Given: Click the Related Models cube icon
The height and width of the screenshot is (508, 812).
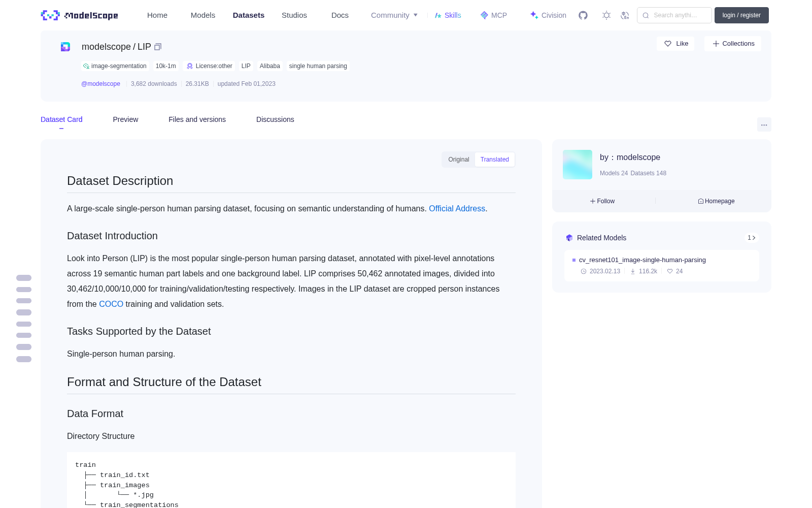Looking at the screenshot, I should coord(569,238).
